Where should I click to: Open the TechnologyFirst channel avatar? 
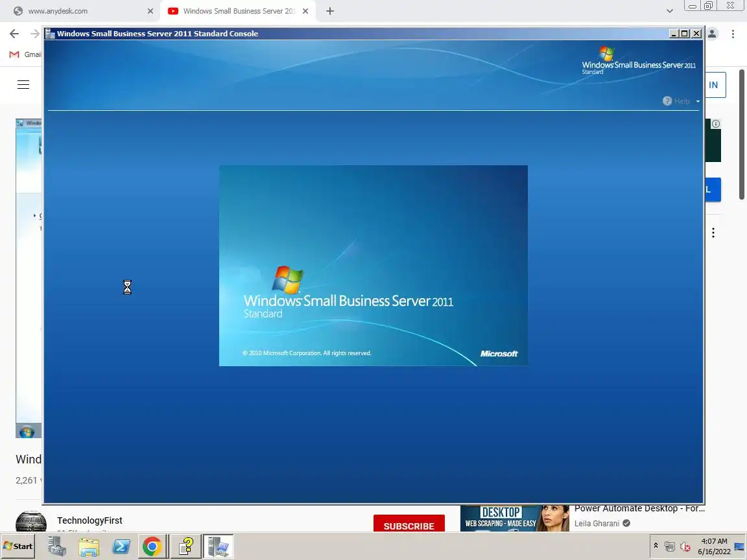tap(31, 521)
